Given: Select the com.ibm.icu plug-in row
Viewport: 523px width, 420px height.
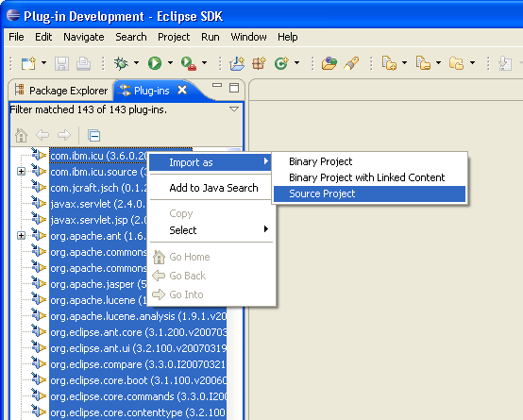Looking at the screenshot, I should click(98, 156).
